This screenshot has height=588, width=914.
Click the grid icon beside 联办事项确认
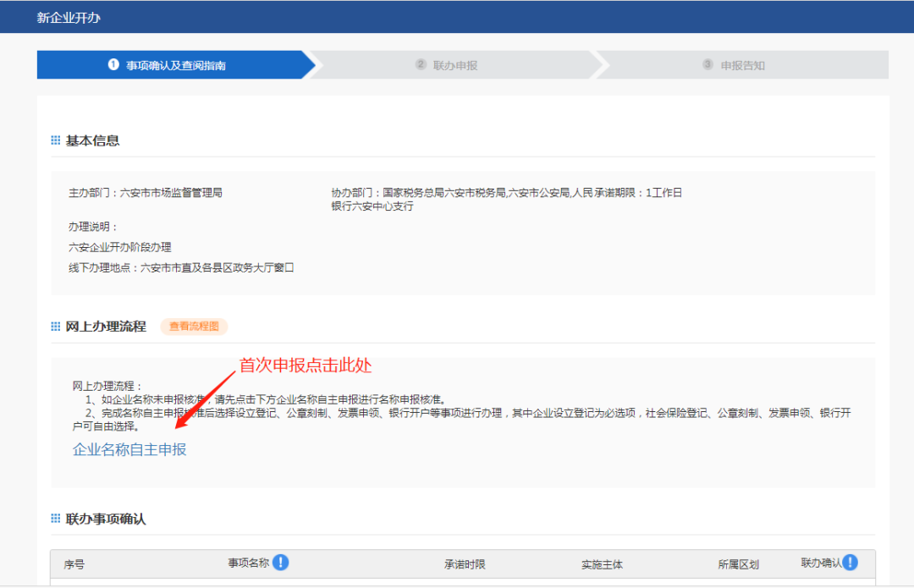(x=56, y=519)
